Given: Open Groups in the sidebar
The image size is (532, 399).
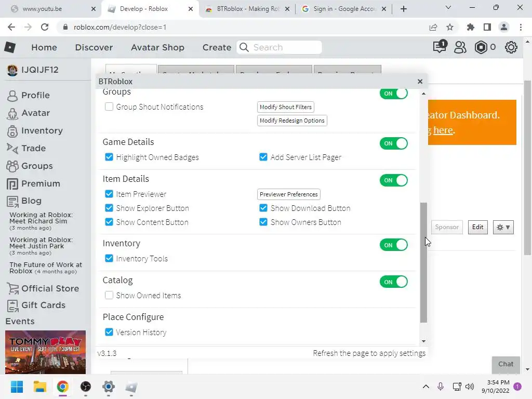Looking at the screenshot, I should pyautogui.click(x=37, y=166).
